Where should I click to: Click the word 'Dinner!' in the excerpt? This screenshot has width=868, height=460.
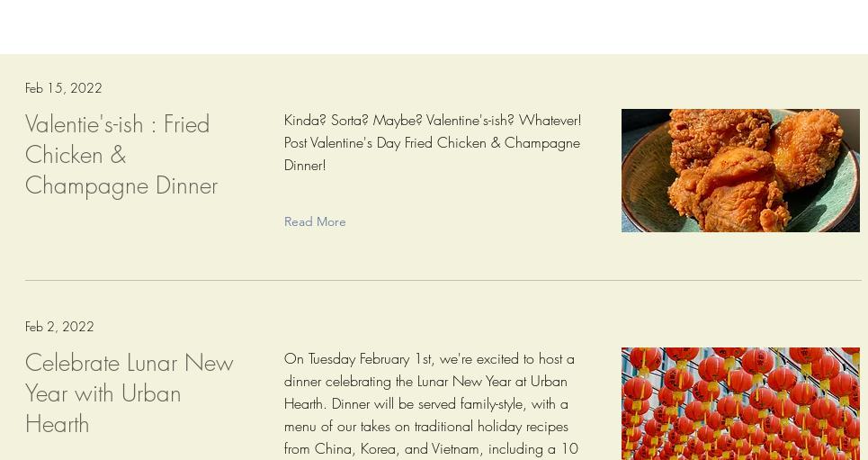pyautogui.click(x=305, y=165)
